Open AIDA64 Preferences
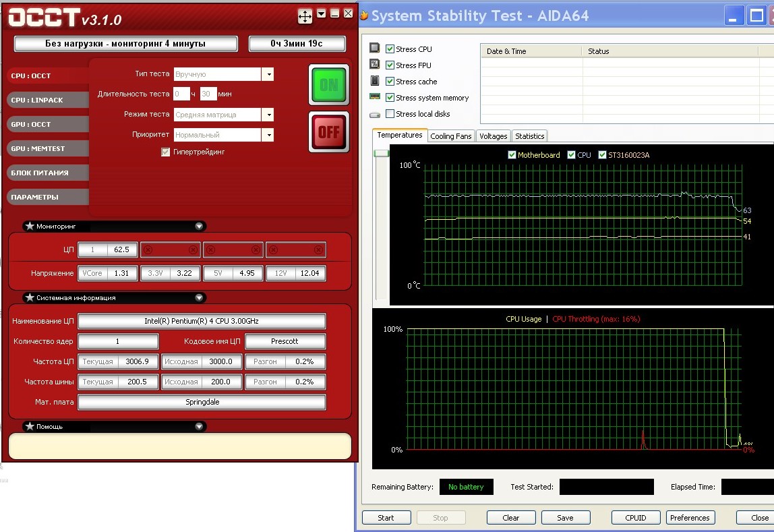This screenshot has width=774, height=532. click(x=690, y=518)
